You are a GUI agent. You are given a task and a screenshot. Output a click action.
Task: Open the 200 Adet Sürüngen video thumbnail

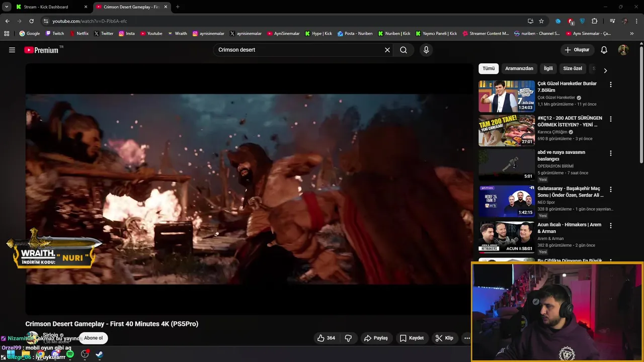coord(507,131)
